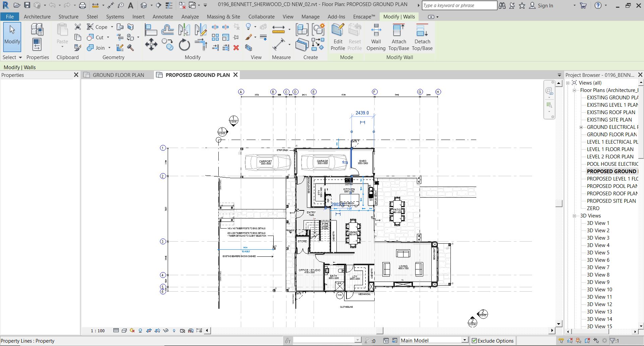This screenshot has width=644, height=346.
Task: Click the Scale tool icon
Action: pos(226,37)
